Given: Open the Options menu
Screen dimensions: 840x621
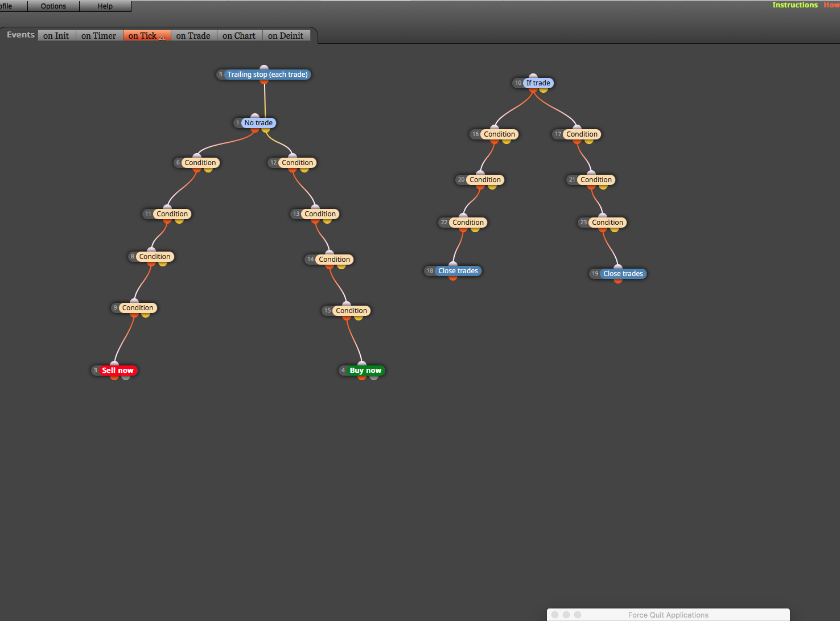Looking at the screenshot, I should [53, 6].
